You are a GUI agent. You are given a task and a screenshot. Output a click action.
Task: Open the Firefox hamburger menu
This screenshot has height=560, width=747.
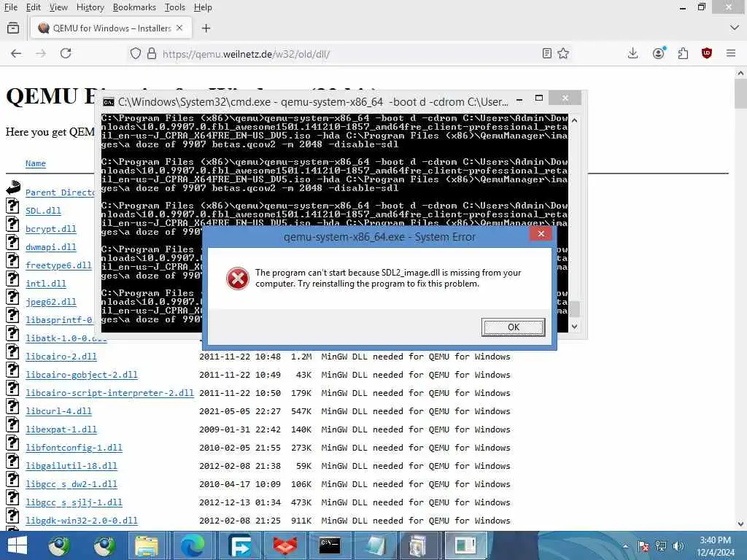coord(731,53)
